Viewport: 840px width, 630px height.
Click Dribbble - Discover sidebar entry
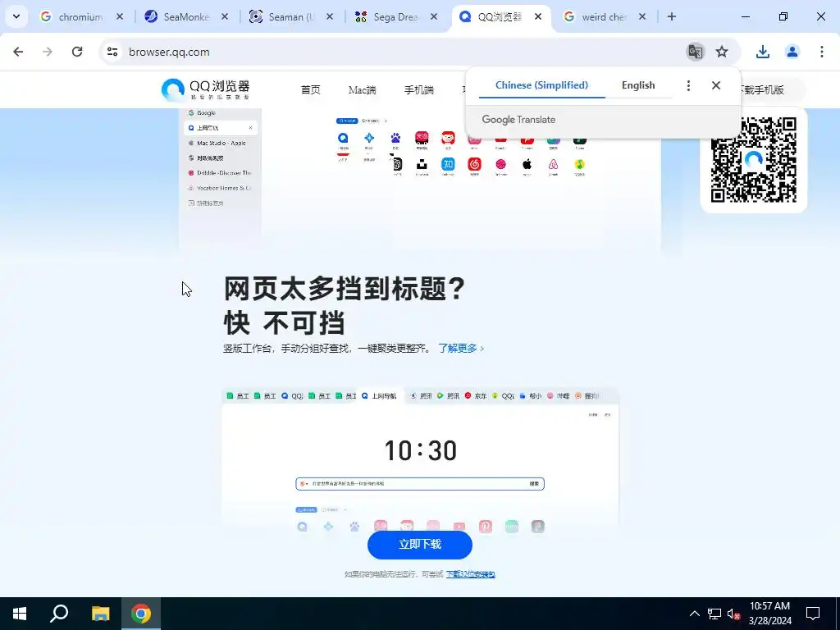pyautogui.click(x=221, y=173)
